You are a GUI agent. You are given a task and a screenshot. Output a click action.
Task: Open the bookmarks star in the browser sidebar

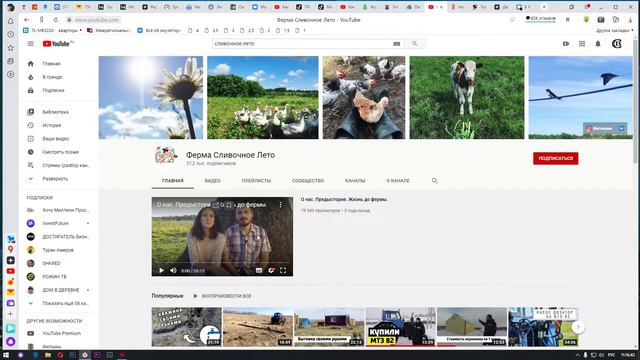pyautogui.click(x=11, y=48)
